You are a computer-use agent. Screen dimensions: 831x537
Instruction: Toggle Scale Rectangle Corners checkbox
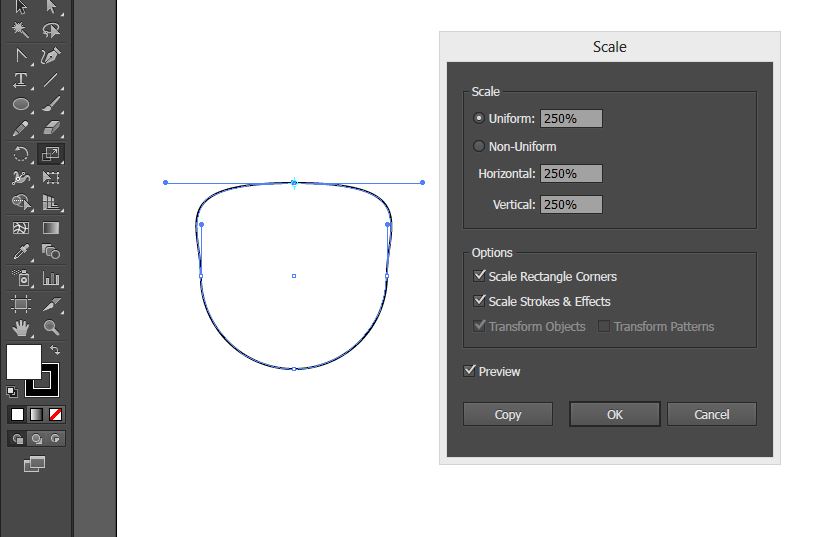pyautogui.click(x=480, y=276)
